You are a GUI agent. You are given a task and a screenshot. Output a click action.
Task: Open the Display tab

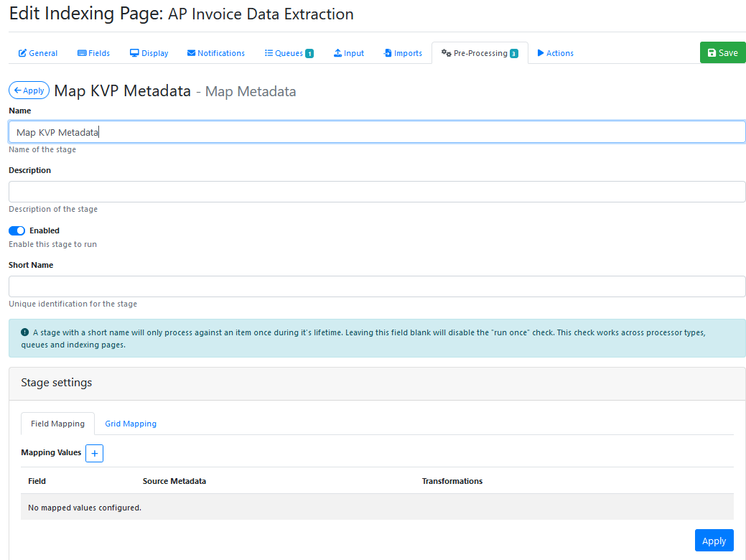tap(149, 53)
